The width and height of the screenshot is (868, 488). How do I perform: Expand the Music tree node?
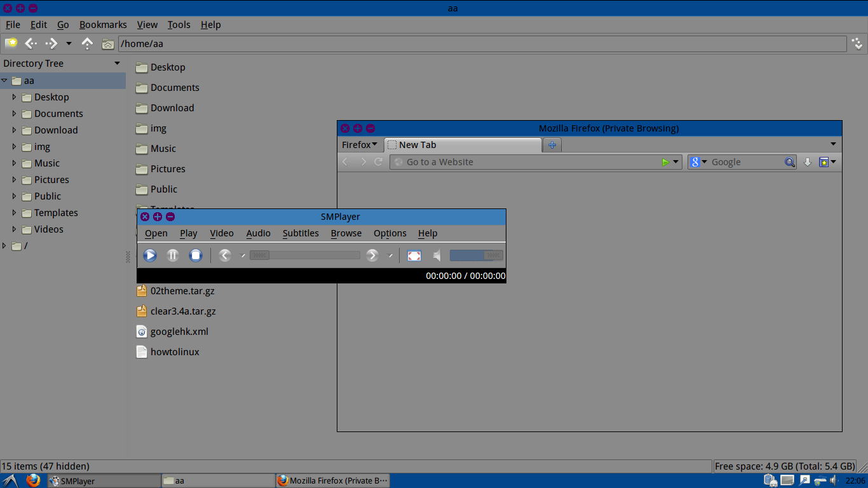14,163
